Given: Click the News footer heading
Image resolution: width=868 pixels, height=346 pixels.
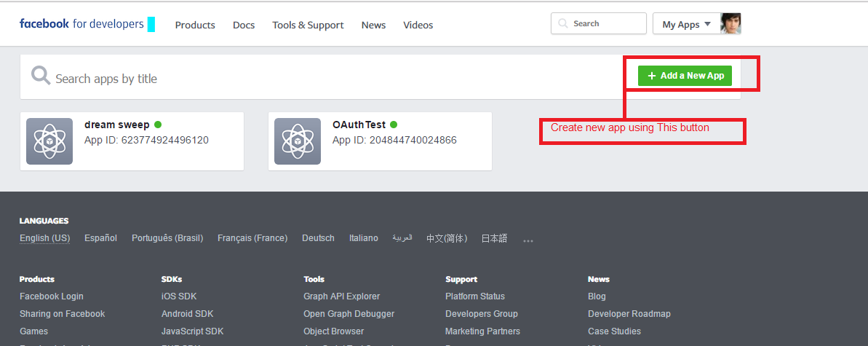Looking at the screenshot, I should point(598,279).
